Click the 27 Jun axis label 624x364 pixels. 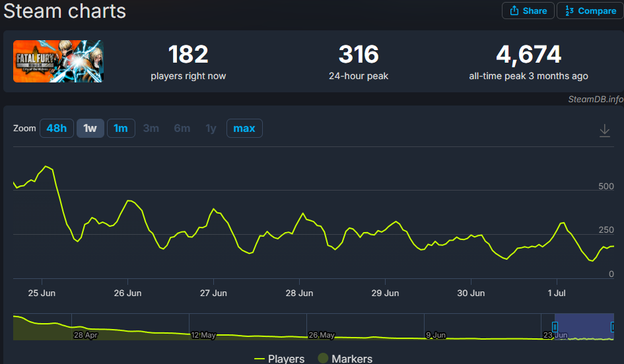pos(213,293)
